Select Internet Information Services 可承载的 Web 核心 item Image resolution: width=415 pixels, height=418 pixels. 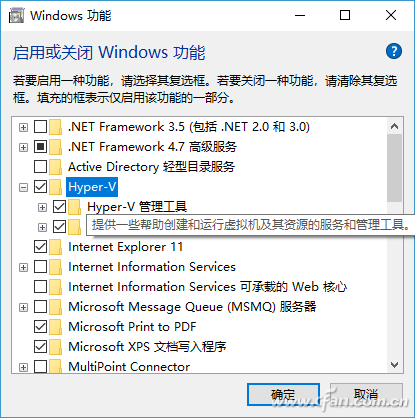point(207,287)
